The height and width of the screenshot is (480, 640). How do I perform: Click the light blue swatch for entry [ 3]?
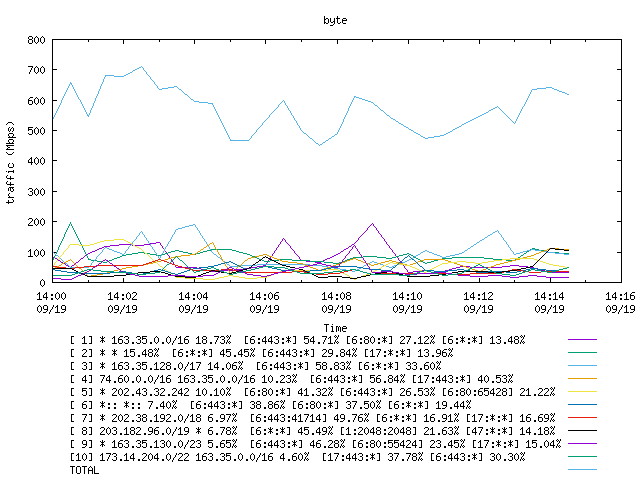click(582, 366)
